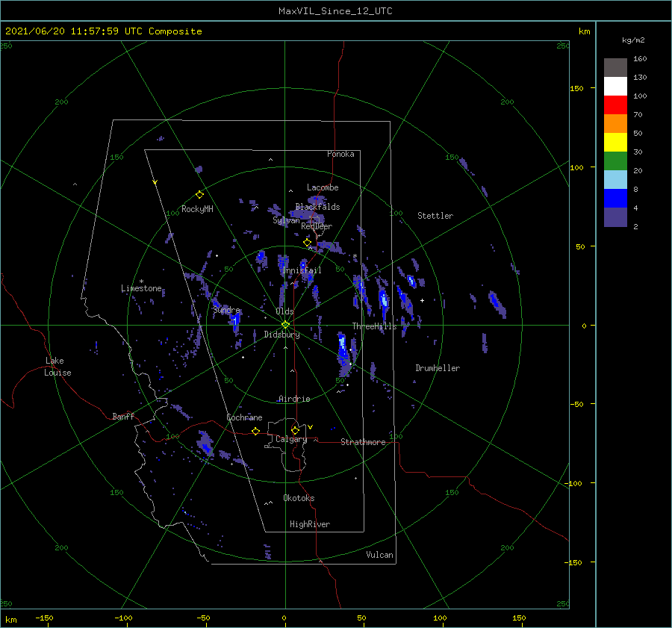Click the Sundre town label
This screenshot has width=672, height=628.
point(227,310)
